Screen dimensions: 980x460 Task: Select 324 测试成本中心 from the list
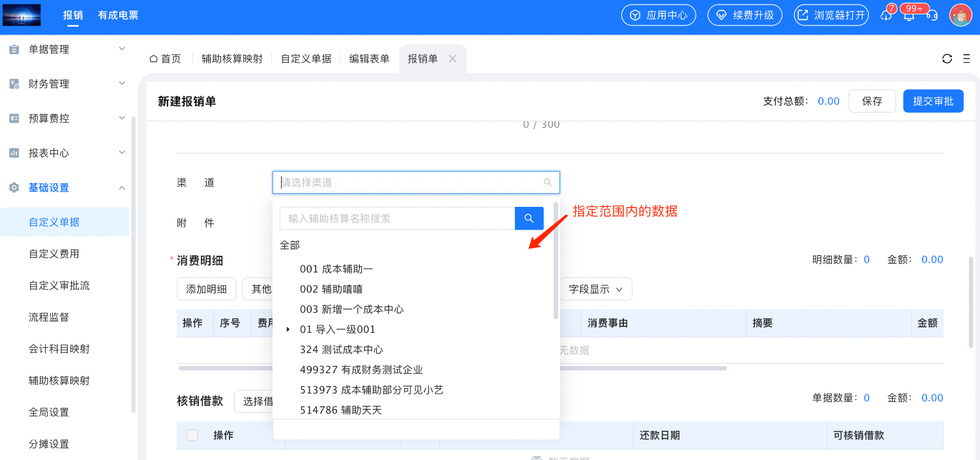coord(341,350)
